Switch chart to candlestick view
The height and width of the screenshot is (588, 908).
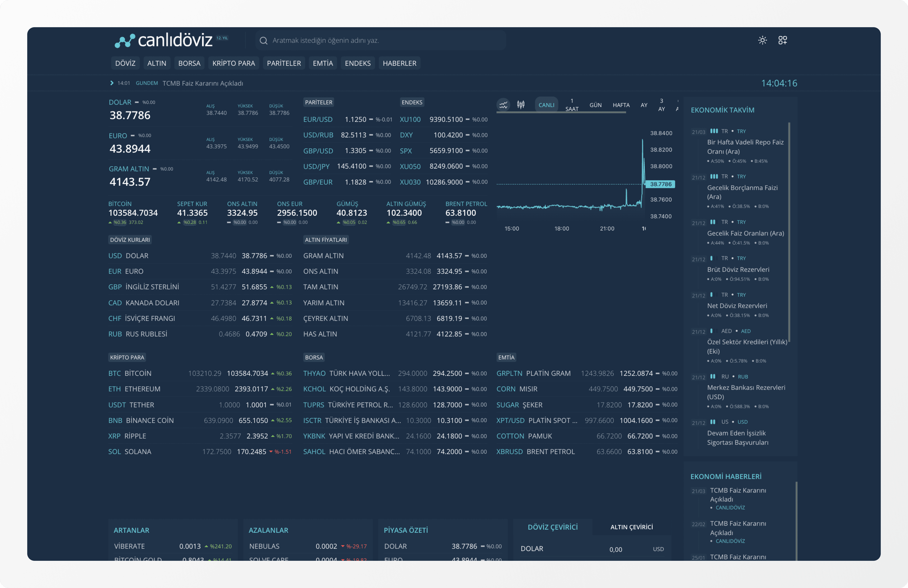coord(521,105)
